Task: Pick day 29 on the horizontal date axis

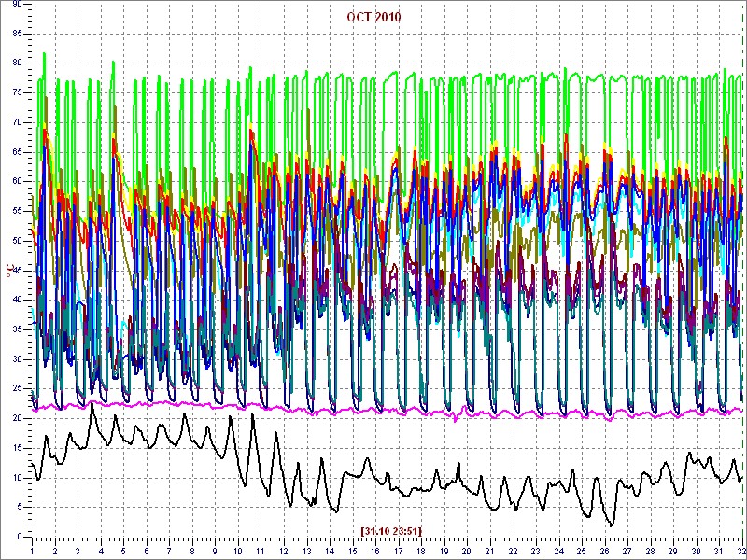Action: (671, 551)
